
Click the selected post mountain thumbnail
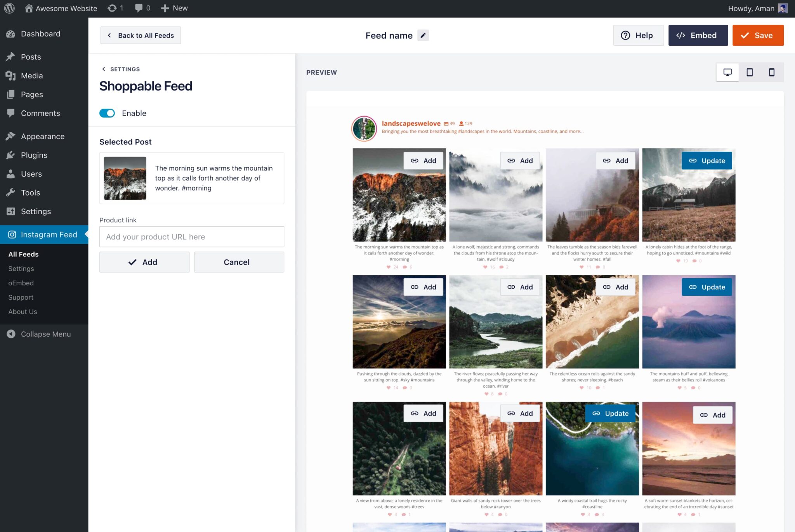coord(125,178)
